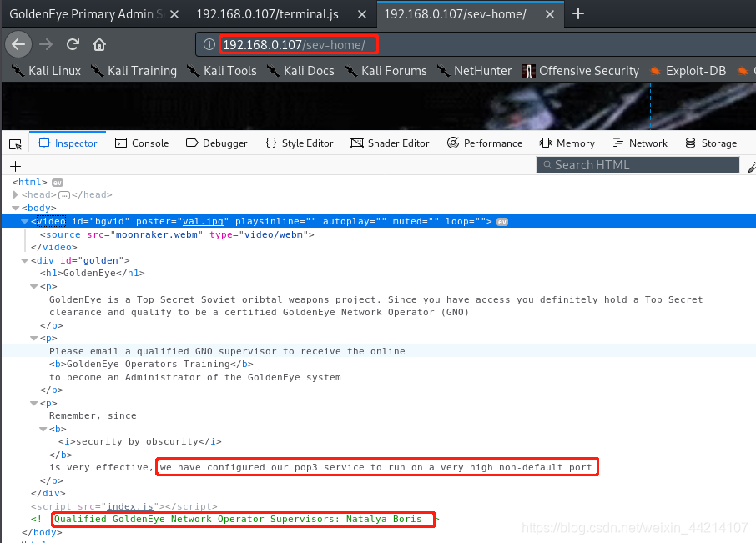Open the Exploit-DB bookmark
756x543 pixels.
pyautogui.click(x=688, y=71)
